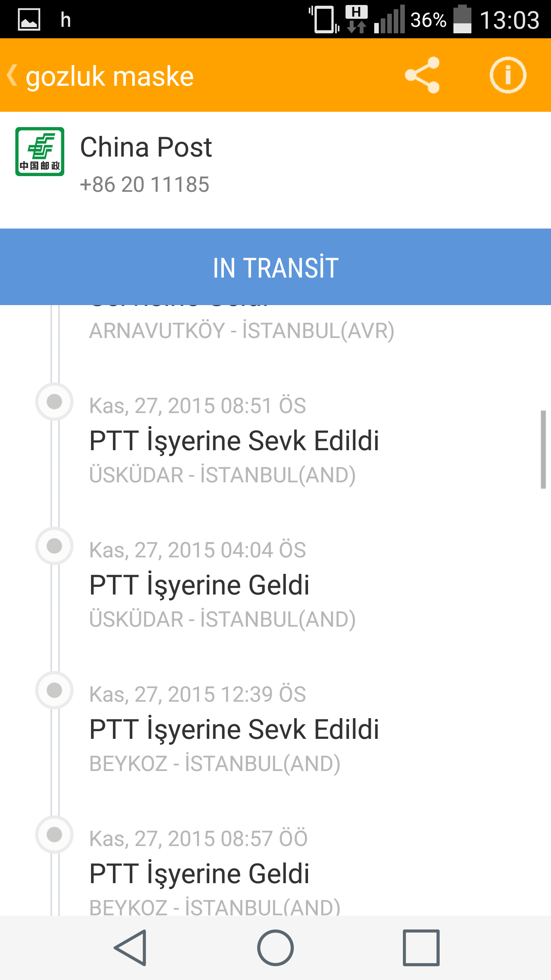The width and height of the screenshot is (551, 980).
Task: Select the ÜSKÜDAR Sevk Edildi tracking entry
Action: pyautogui.click(x=234, y=441)
